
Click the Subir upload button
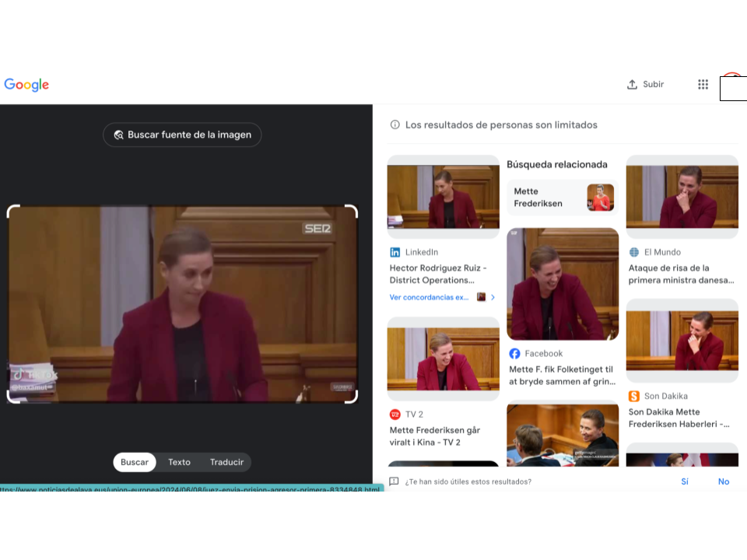(x=646, y=85)
